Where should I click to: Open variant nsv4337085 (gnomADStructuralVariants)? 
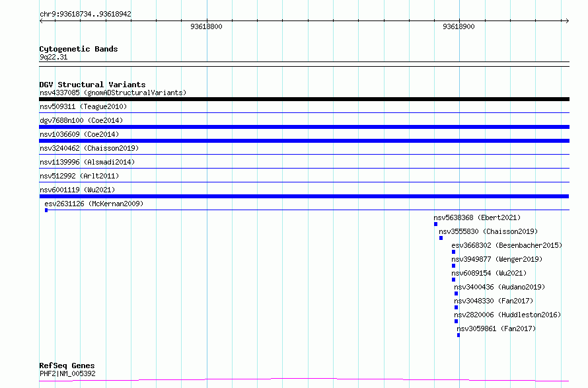pos(113,93)
